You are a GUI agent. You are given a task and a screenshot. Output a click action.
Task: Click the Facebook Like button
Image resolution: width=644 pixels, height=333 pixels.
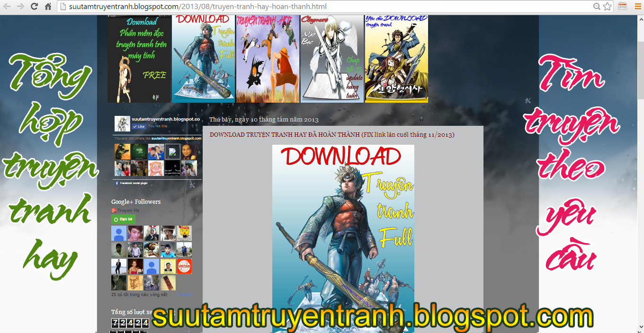(139, 126)
